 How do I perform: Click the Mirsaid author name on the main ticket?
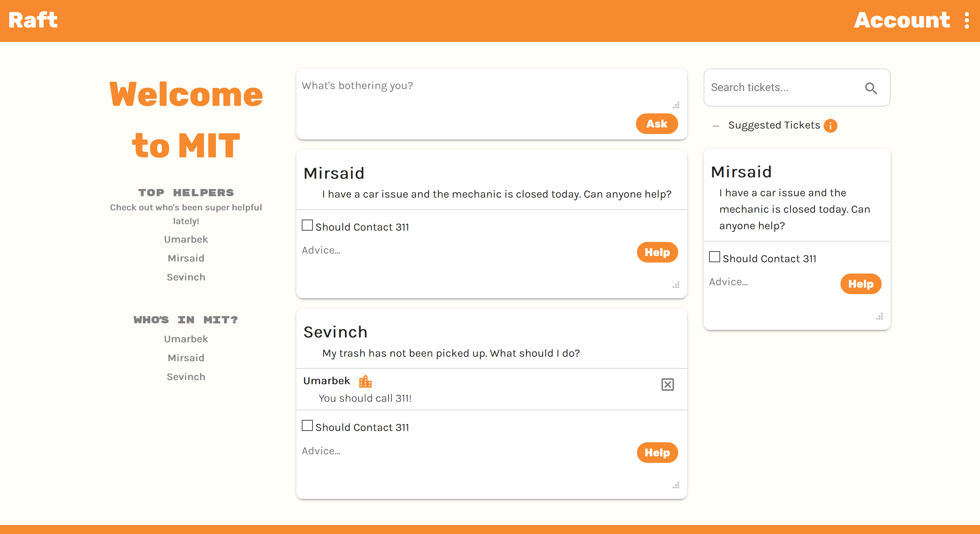[x=334, y=174]
